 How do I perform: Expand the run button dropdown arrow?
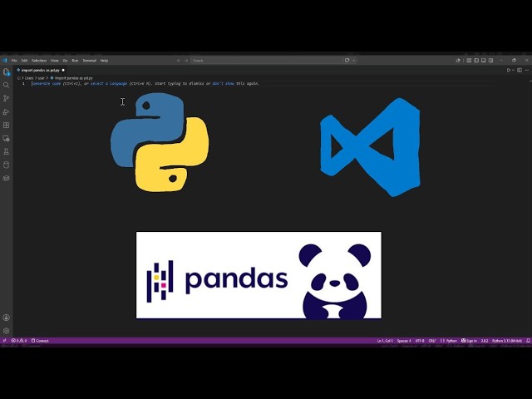tap(513, 70)
